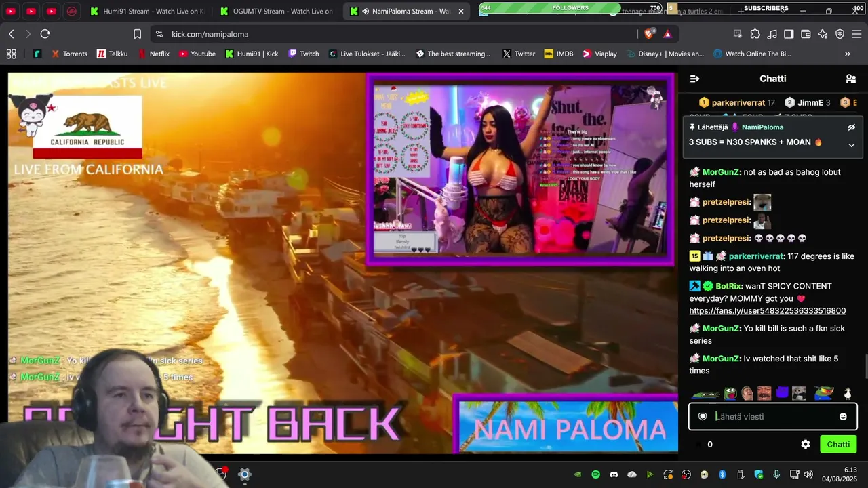Click BotRix username in chat
This screenshot has width=868, height=488.
(x=728, y=286)
